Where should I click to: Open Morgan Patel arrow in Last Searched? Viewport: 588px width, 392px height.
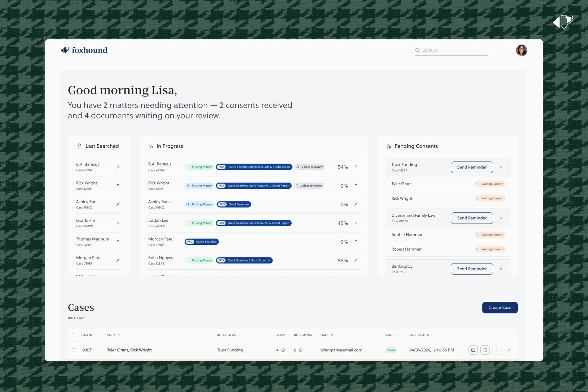[118, 260]
